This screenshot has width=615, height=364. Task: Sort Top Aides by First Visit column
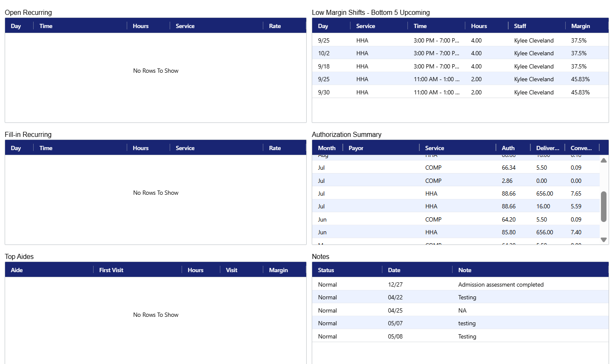tap(111, 270)
